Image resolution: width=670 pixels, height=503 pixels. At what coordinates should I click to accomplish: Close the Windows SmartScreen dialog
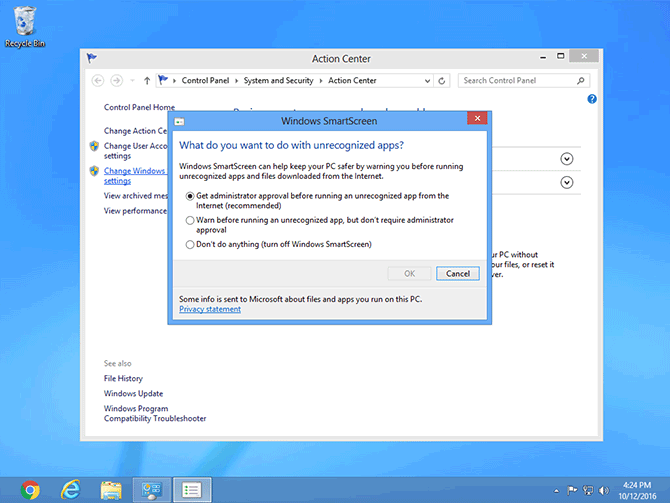tap(477, 118)
